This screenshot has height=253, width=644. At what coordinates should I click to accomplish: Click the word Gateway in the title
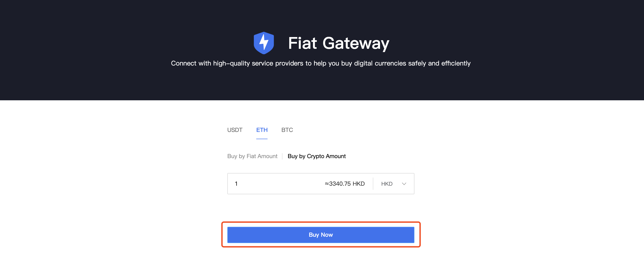click(356, 43)
